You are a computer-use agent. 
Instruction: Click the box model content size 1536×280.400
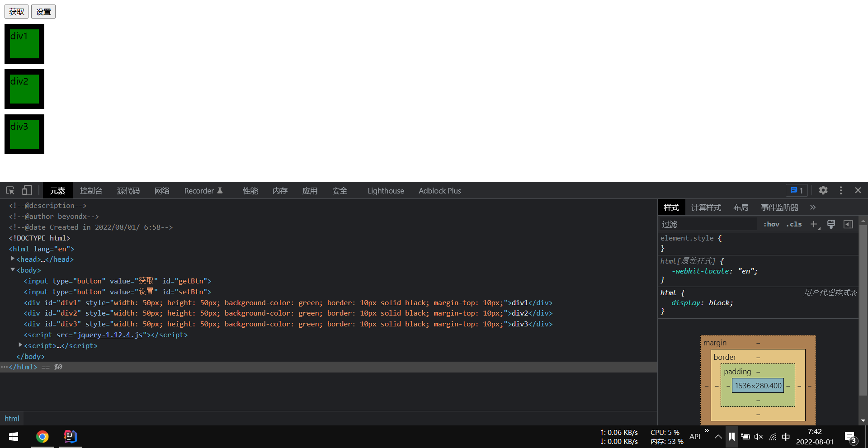click(758, 386)
